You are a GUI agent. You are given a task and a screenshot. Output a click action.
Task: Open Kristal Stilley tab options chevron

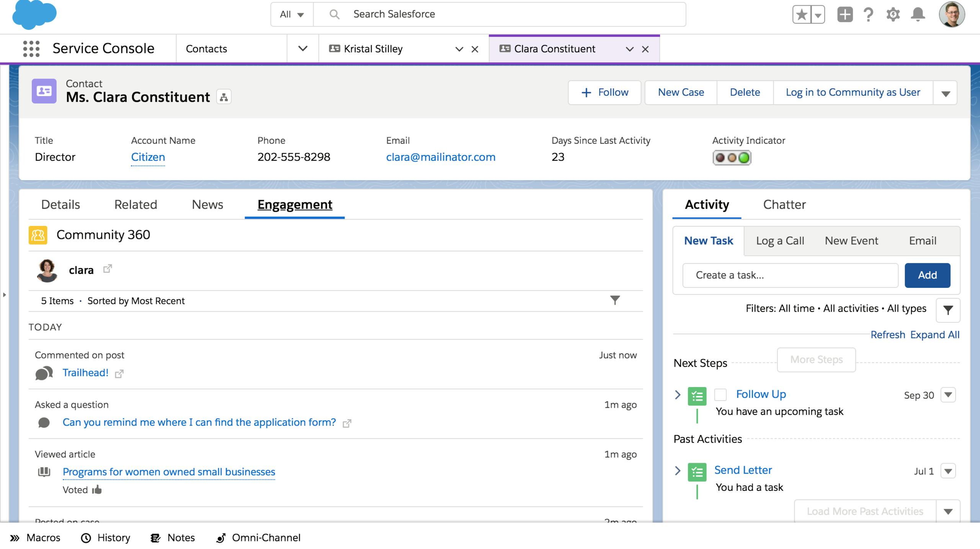pyautogui.click(x=459, y=49)
